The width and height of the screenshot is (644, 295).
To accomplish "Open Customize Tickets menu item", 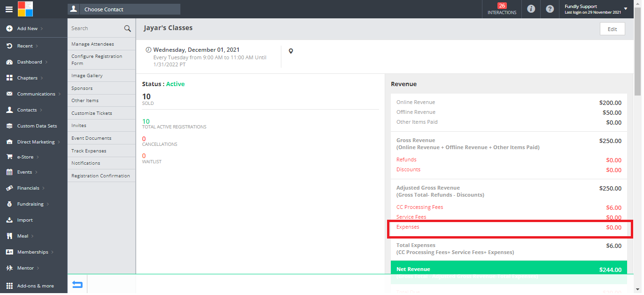I will (101, 113).
